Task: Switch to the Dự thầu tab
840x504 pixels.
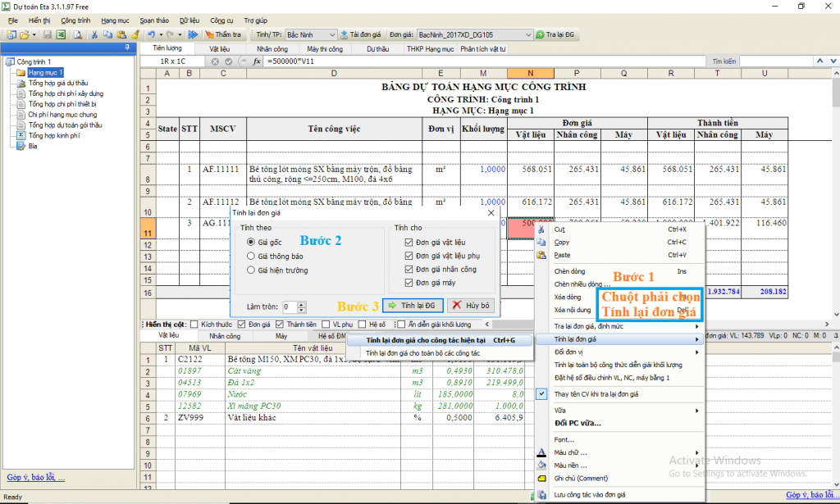Action: point(377,49)
